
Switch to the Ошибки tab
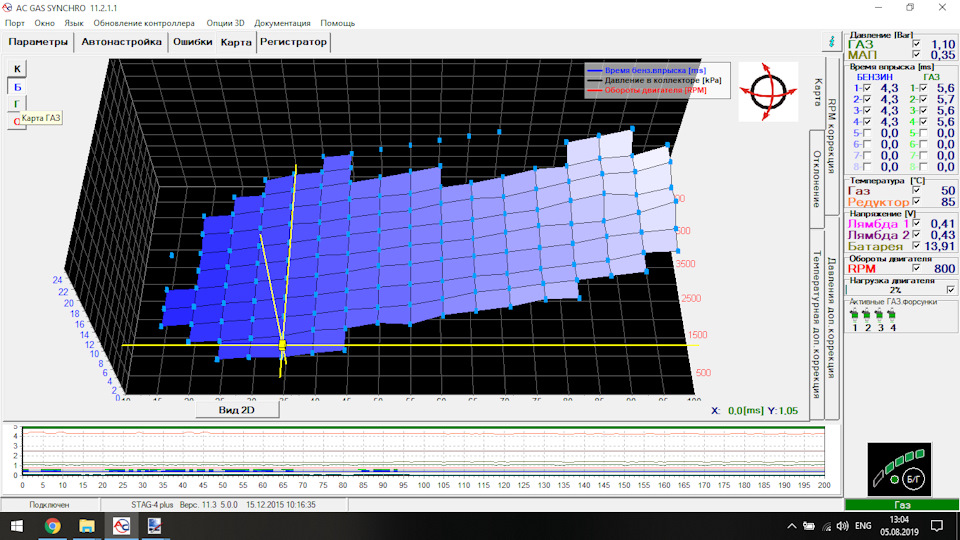[192, 42]
